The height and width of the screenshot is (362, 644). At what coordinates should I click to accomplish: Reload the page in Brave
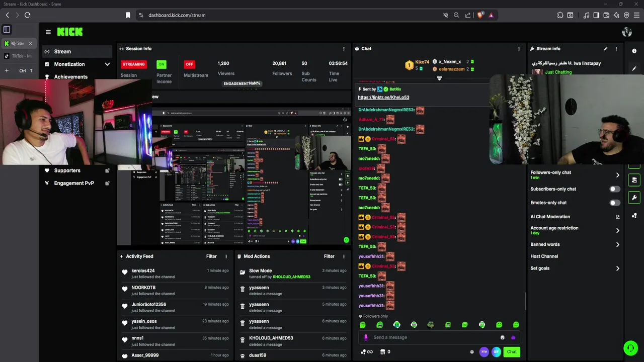28,15
